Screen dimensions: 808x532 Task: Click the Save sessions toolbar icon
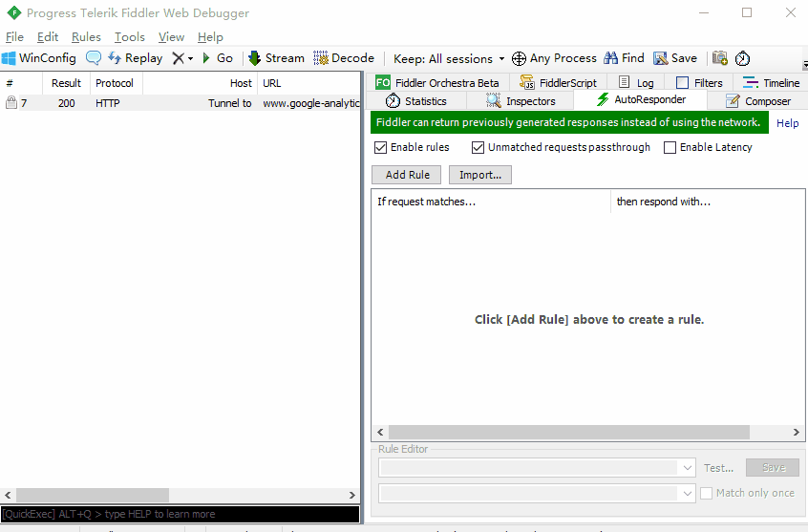[675, 58]
